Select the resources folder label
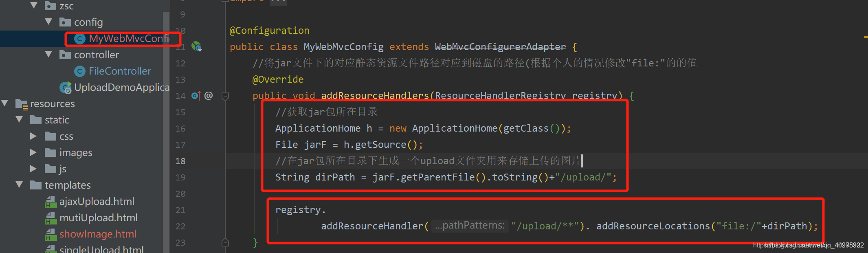This screenshot has height=253, width=868. click(x=53, y=104)
